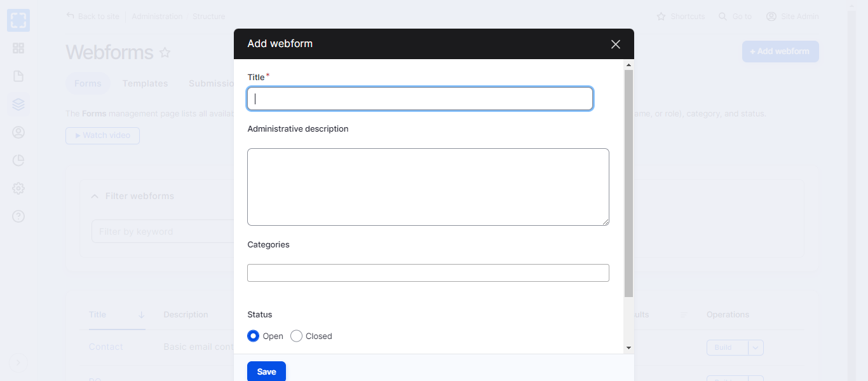
Task: Switch to the Templates tab
Action: tap(145, 83)
